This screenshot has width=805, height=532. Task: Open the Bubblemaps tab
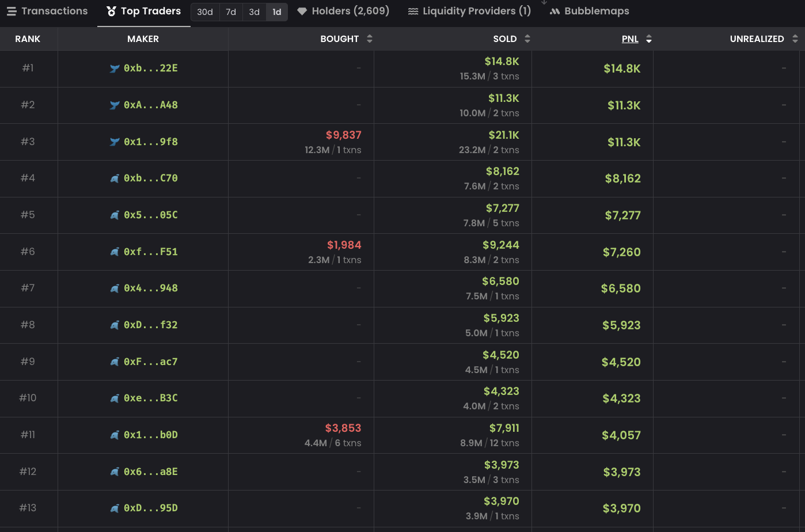[590, 11]
